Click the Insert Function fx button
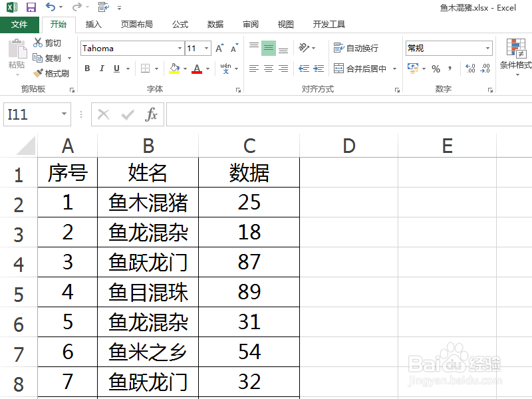 (151, 114)
